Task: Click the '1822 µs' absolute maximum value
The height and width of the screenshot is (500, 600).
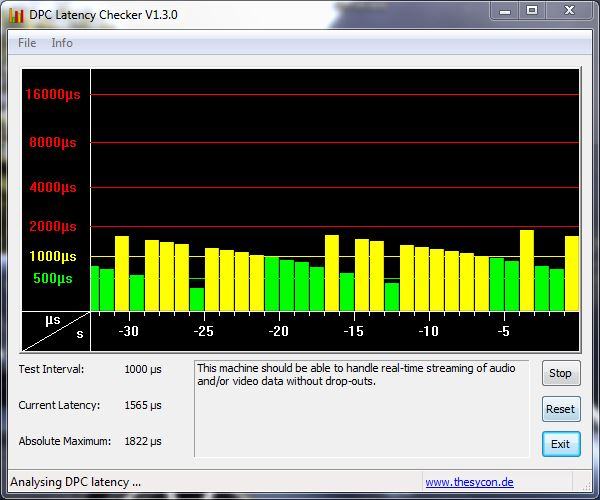Action: coord(143,441)
